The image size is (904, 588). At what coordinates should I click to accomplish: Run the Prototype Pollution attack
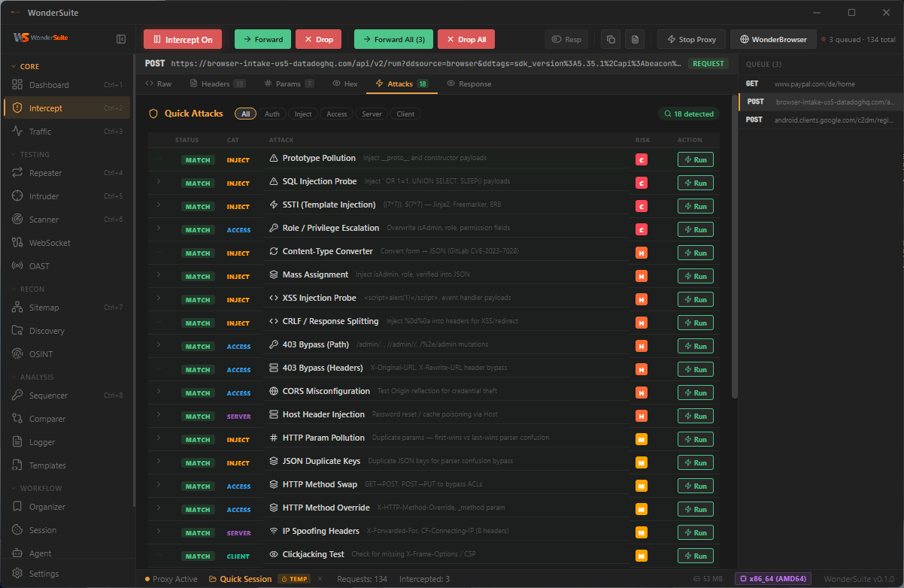(x=696, y=159)
